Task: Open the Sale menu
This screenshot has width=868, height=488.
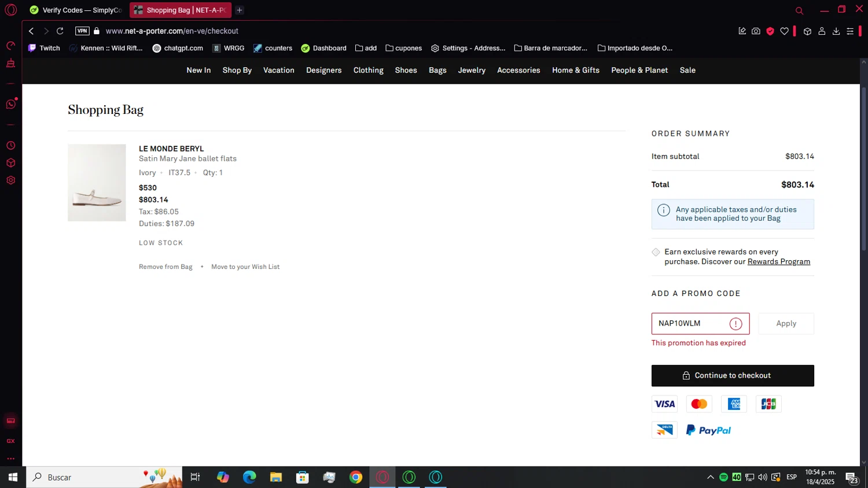Action: 687,70
